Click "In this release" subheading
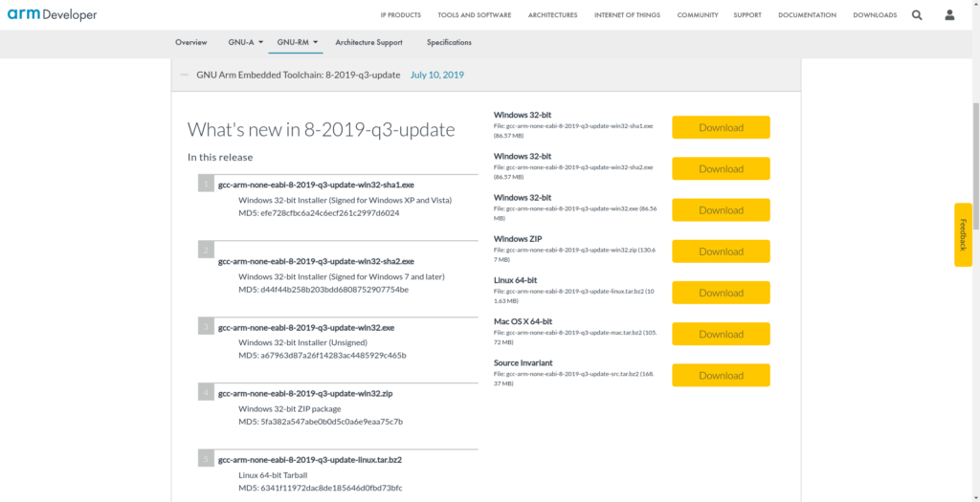This screenshot has width=980, height=502. [x=220, y=158]
